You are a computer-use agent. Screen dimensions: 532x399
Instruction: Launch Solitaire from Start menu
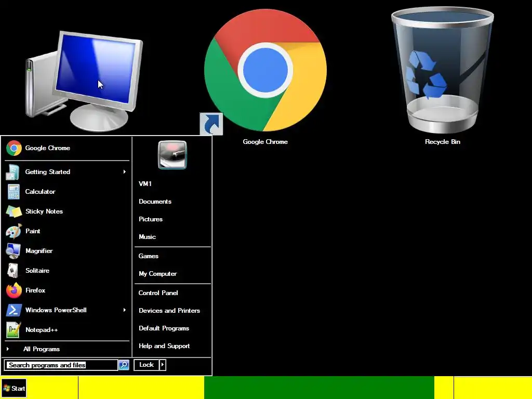click(67, 270)
